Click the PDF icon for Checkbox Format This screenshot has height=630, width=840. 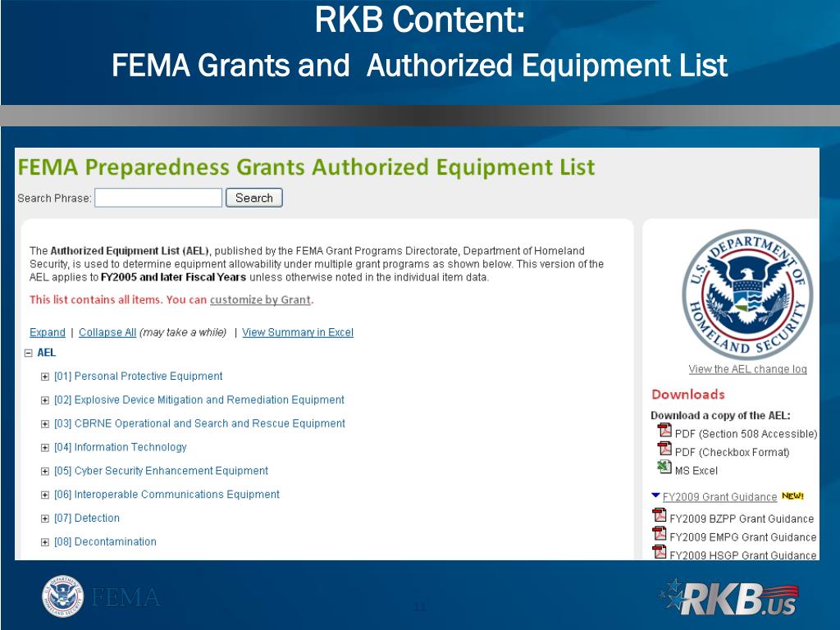point(664,449)
